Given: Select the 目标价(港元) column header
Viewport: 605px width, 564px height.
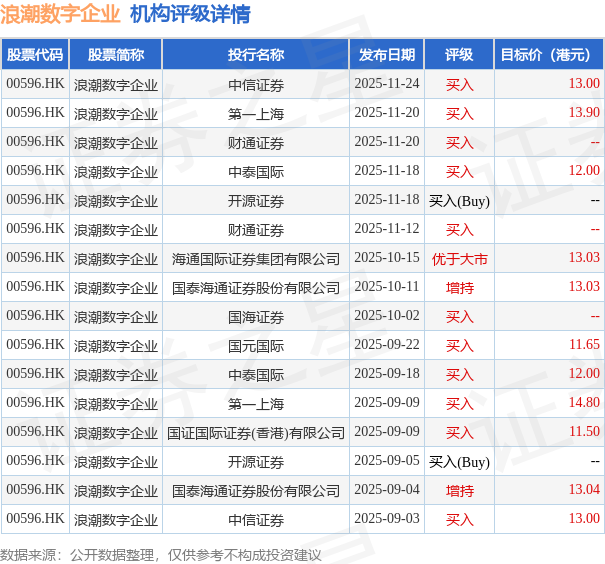Looking at the screenshot, I should [549, 55].
